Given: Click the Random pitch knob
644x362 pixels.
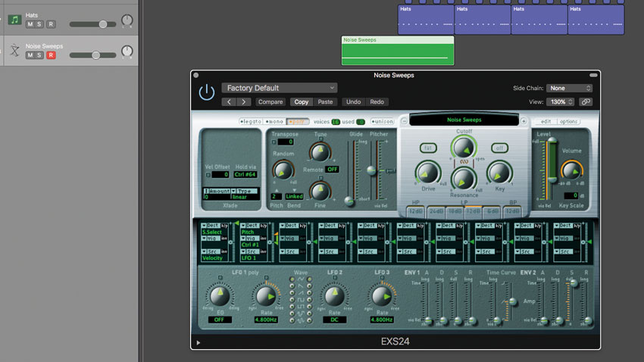Looking at the screenshot, I should pyautogui.click(x=283, y=170).
